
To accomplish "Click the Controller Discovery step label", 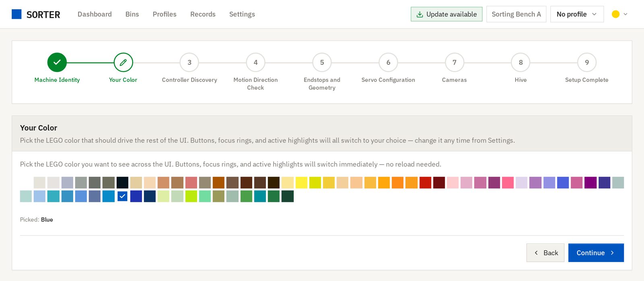I will coord(190,80).
